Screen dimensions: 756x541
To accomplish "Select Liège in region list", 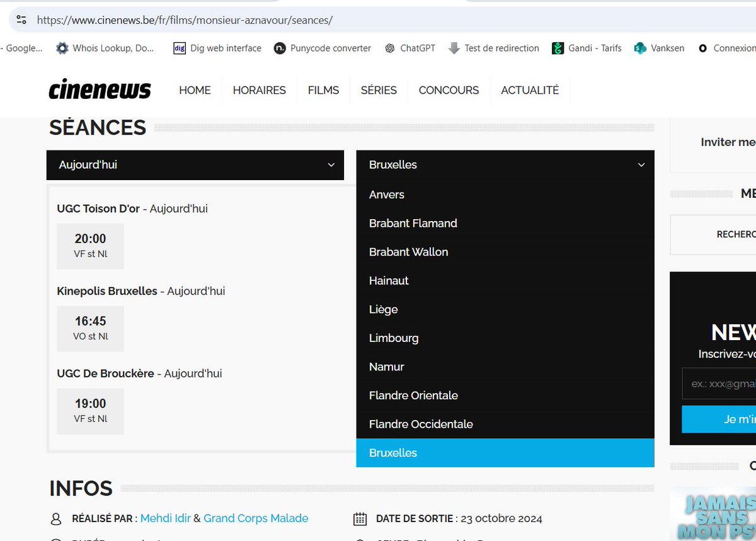I will click(505, 309).
